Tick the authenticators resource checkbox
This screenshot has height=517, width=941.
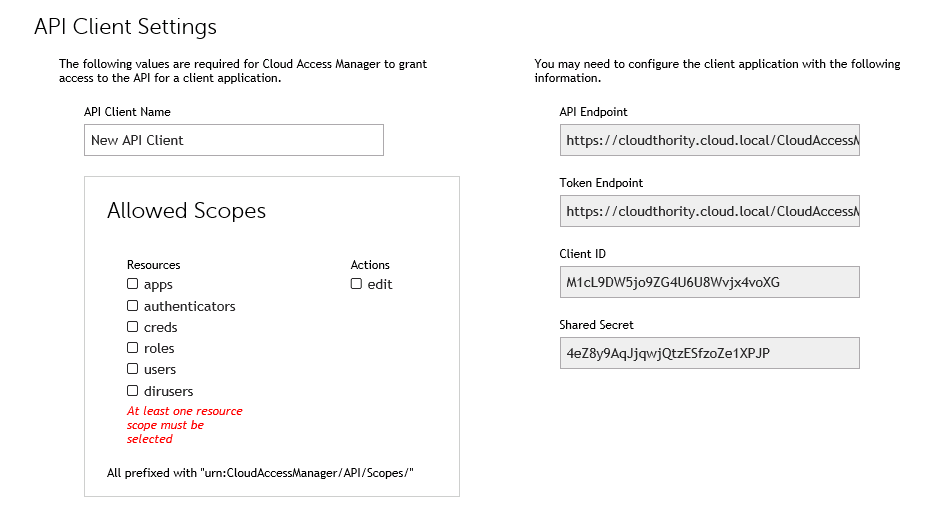pos(132,306)
